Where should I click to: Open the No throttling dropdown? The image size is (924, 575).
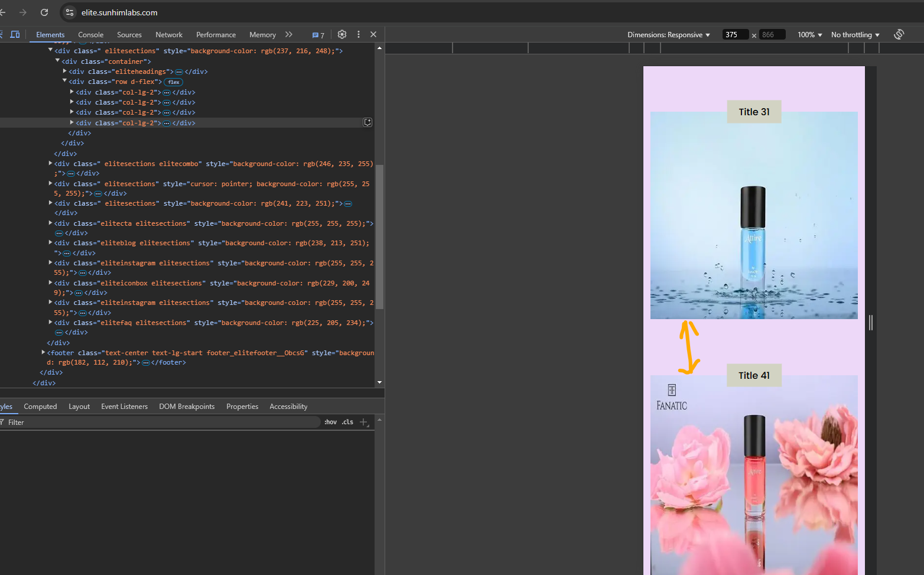(855, 35)
